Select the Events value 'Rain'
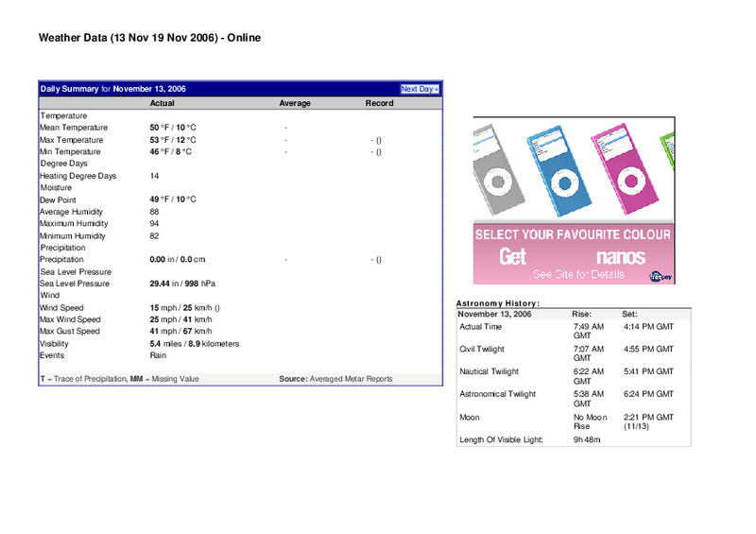The image size is (756, 534). click(158, 355)
